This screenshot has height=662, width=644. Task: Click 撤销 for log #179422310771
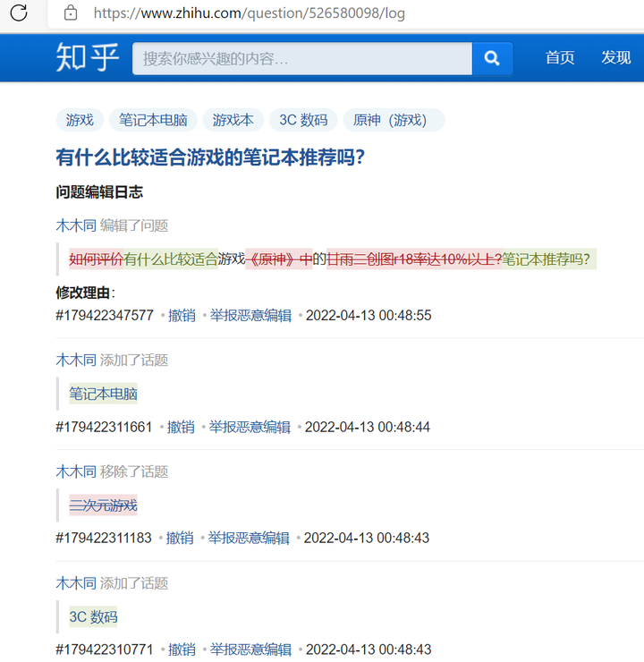point(182,649)
